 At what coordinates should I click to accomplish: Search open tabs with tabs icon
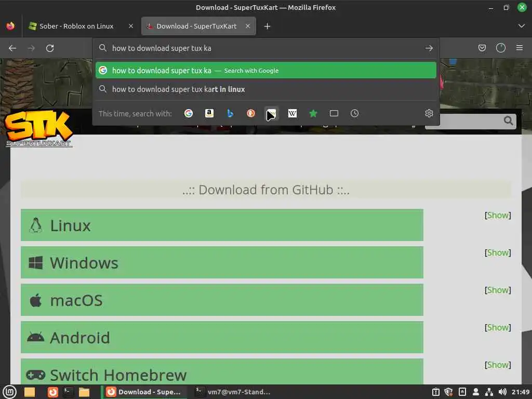[334, 113]
